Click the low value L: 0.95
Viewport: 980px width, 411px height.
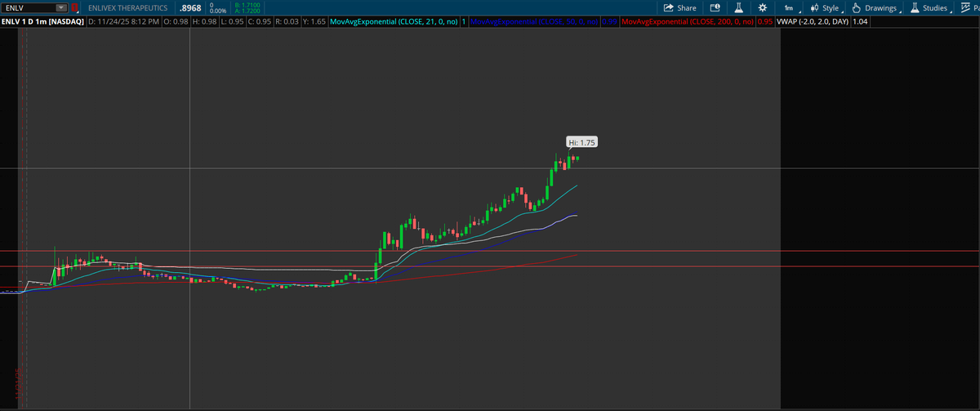[233, 20]
